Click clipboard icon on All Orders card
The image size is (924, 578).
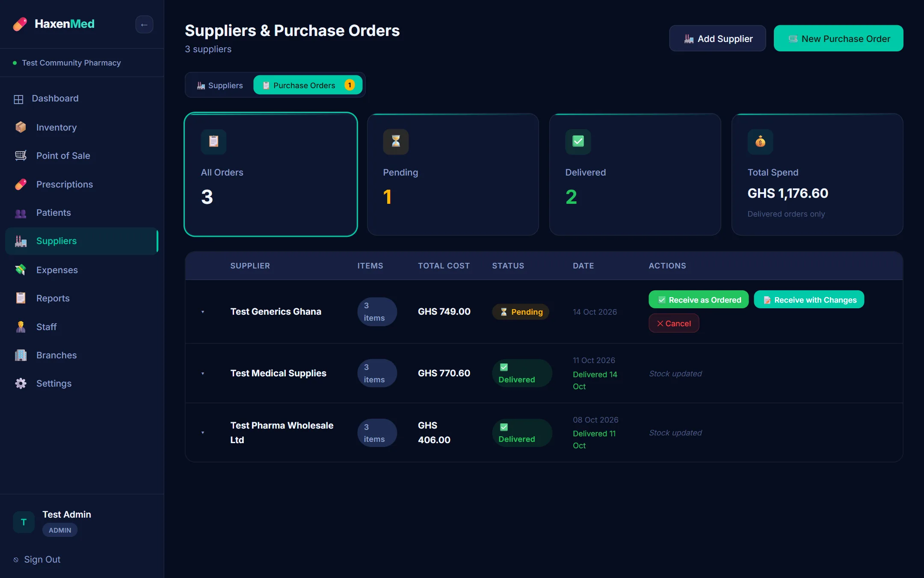pyautogui.click(x=213, y=141)
